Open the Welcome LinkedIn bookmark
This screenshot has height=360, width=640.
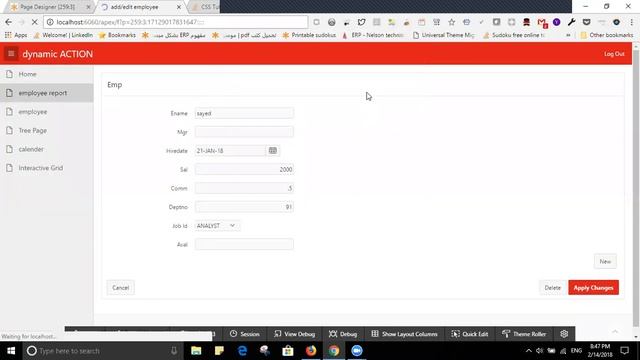click(x=63, y=35)
